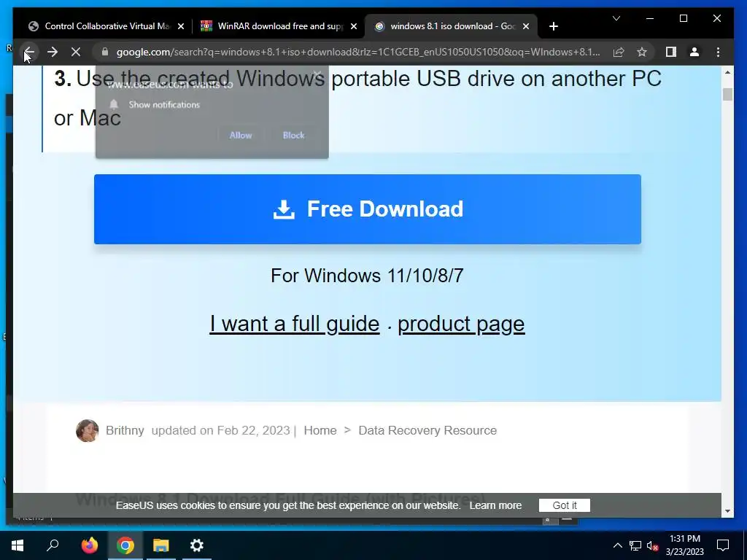Click the page scrollbar up arrow
Viewport: 747px width, 560px height.
[727, 72]
